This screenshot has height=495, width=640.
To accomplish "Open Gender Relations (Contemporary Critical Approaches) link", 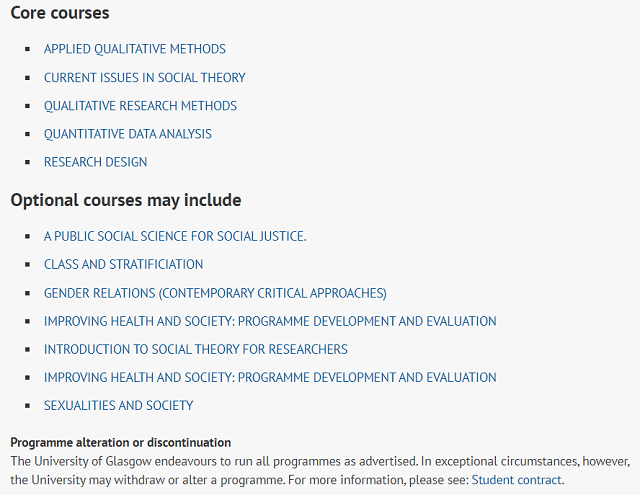I will click(215, 293).
